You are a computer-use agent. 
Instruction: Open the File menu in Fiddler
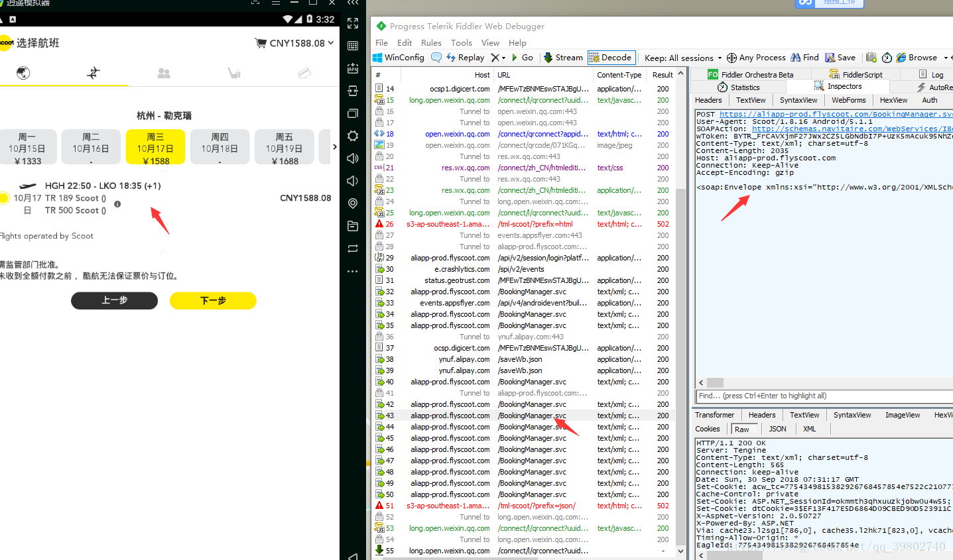pos(381,42)
